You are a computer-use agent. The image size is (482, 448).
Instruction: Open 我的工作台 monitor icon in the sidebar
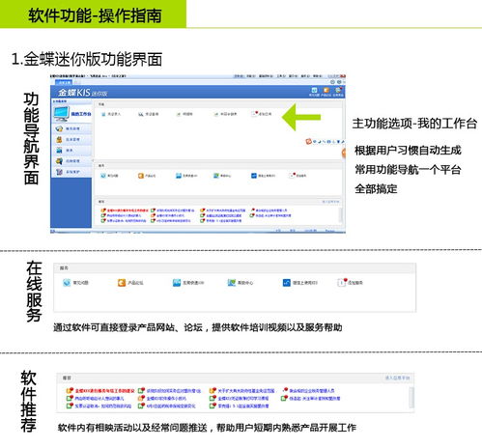pos(62,114)
